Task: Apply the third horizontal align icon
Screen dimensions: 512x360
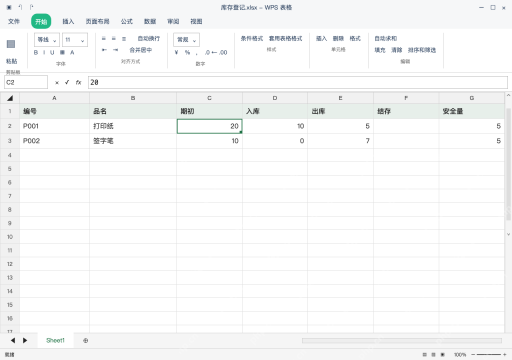Action: [124, 39]
